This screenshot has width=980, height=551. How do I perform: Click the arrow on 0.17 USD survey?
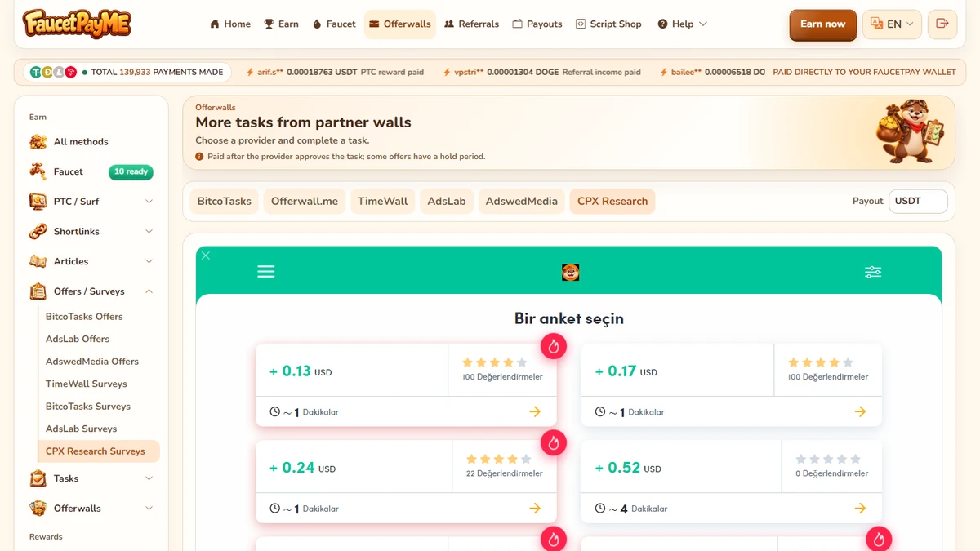(860, 411)
